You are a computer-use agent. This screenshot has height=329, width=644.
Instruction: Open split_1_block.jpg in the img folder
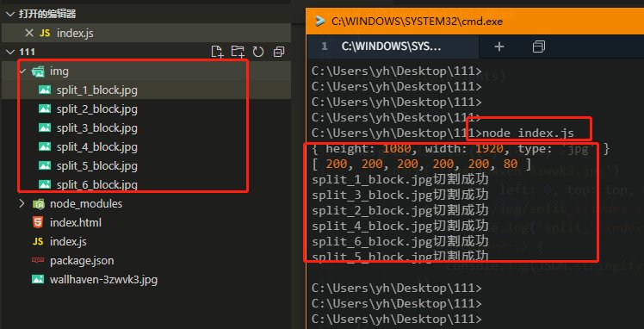97,90
